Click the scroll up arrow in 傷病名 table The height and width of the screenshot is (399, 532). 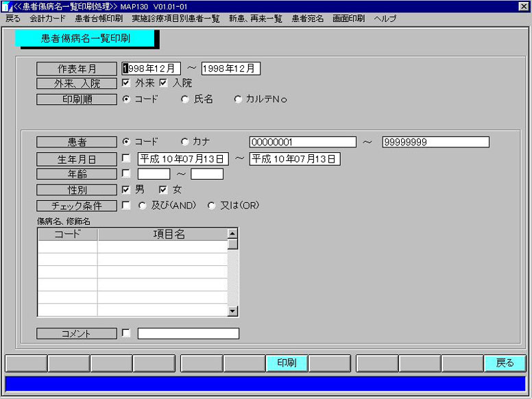pos(233,234)
